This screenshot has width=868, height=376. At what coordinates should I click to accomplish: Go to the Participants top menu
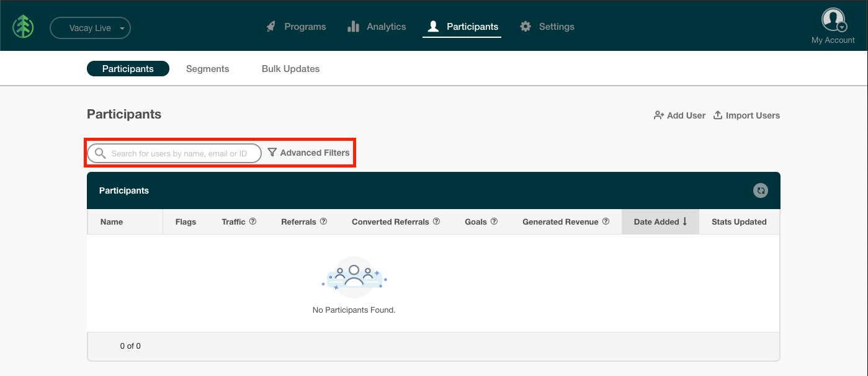462,27
